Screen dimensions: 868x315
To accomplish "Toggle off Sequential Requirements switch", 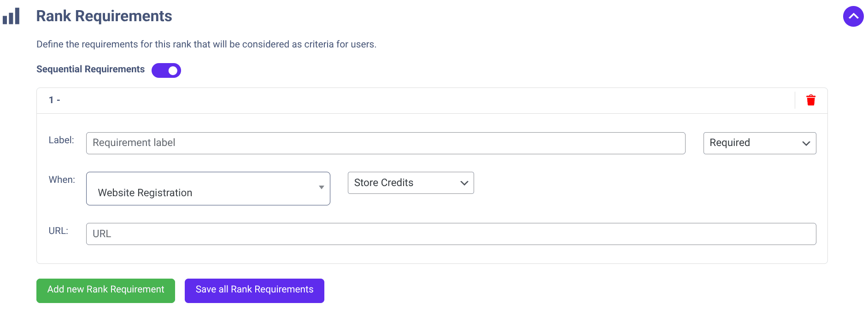I will 166,70.
